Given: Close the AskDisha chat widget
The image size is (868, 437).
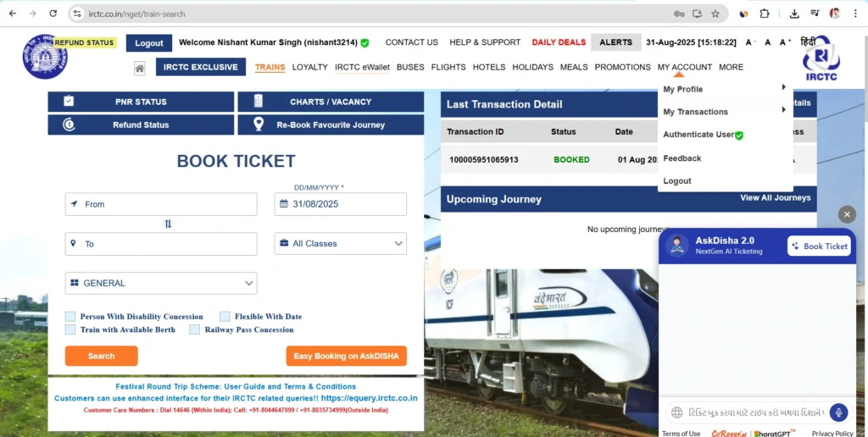Looking at the screenshot, I should point(847,214).
